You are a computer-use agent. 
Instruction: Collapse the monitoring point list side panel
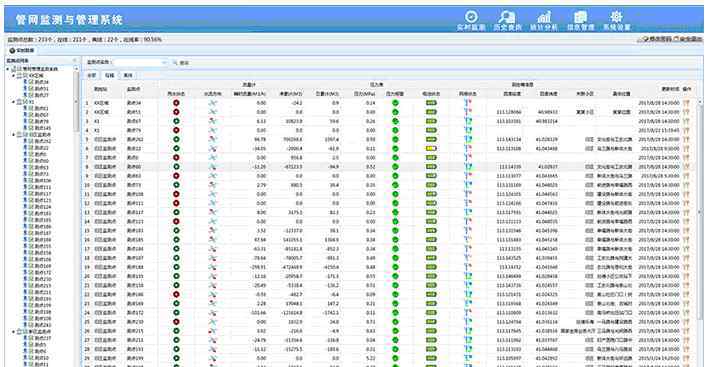75,60
